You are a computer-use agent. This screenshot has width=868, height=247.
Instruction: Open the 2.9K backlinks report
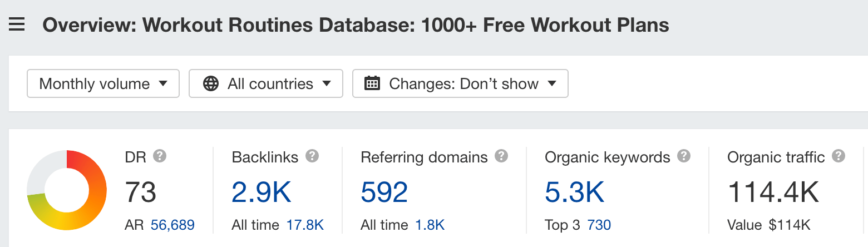[x=261, y=192]
